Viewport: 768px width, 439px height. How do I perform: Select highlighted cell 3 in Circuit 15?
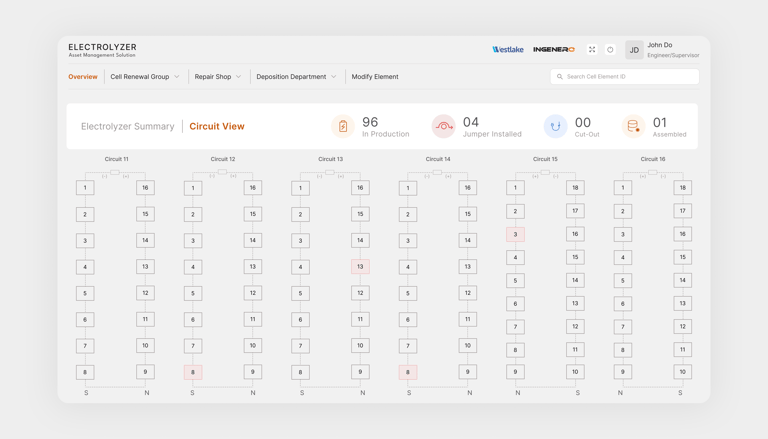pyautogui.click(x=516, y=234)
